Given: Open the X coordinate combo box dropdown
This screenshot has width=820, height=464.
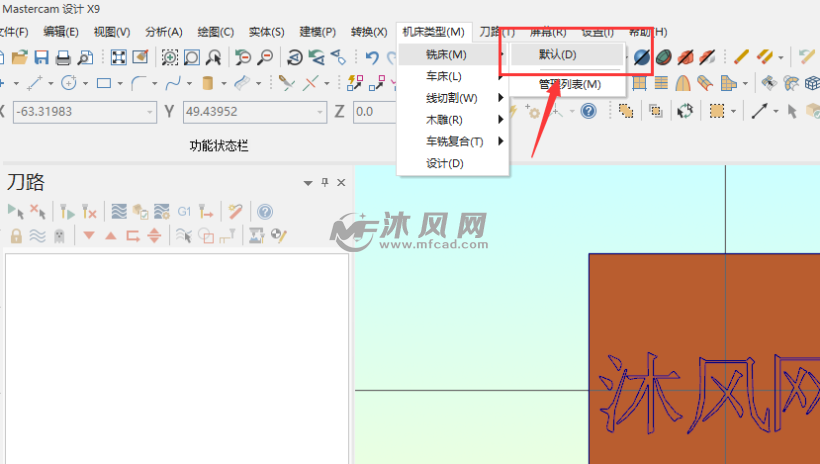Looking at the screenshot, I should pos(150,112).
